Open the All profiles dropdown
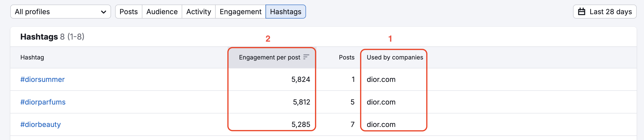The image size is (644, 140). coord(60,12)
